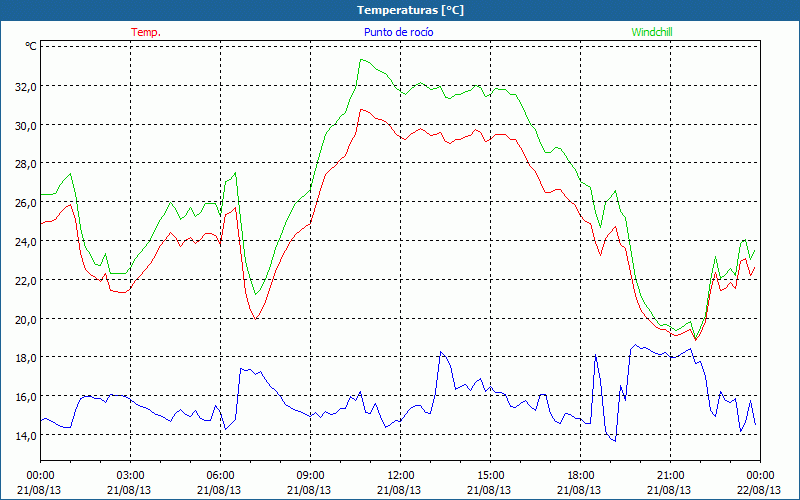
Task: Click the 16,0 y-axis value
Action: pos(26,396)
